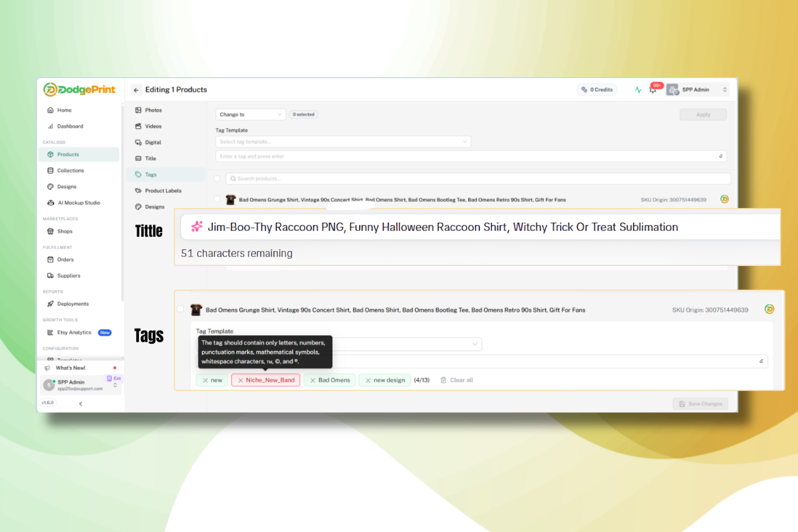This screenshot has height=532, width=798.
Task: Switch to the Title section
Action: [150, 158]
